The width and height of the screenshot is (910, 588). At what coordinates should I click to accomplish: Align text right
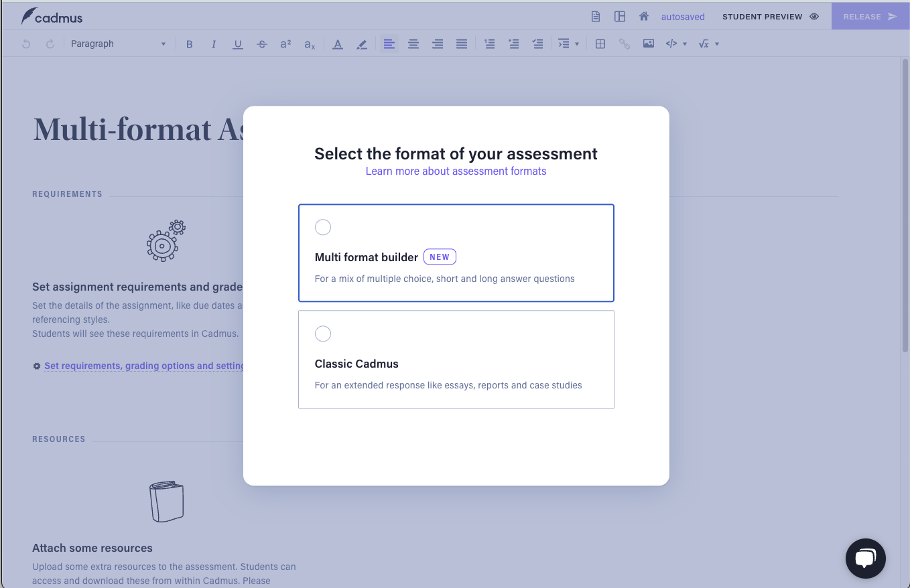[x=438, y=44]
